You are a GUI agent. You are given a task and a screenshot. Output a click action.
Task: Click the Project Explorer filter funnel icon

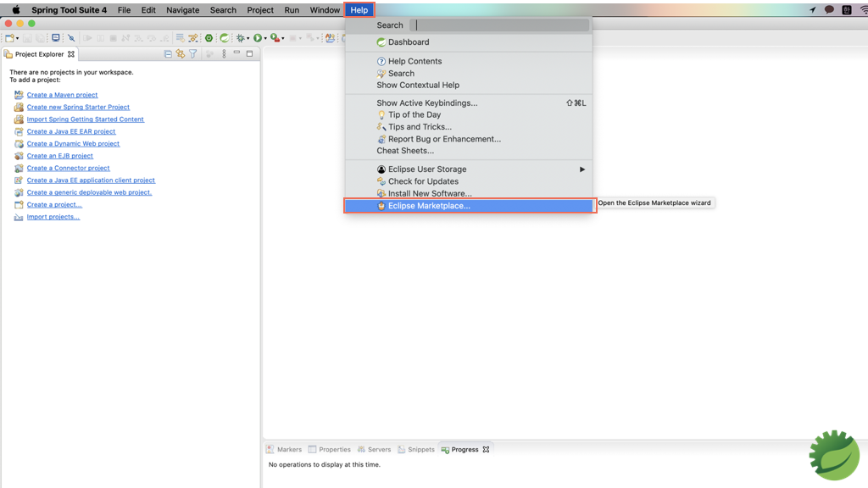192,53
